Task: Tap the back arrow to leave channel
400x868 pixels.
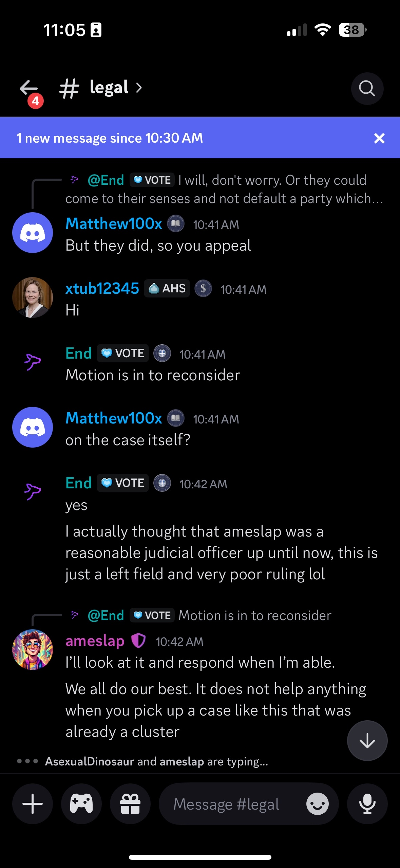Action: [x=29, y=89]
